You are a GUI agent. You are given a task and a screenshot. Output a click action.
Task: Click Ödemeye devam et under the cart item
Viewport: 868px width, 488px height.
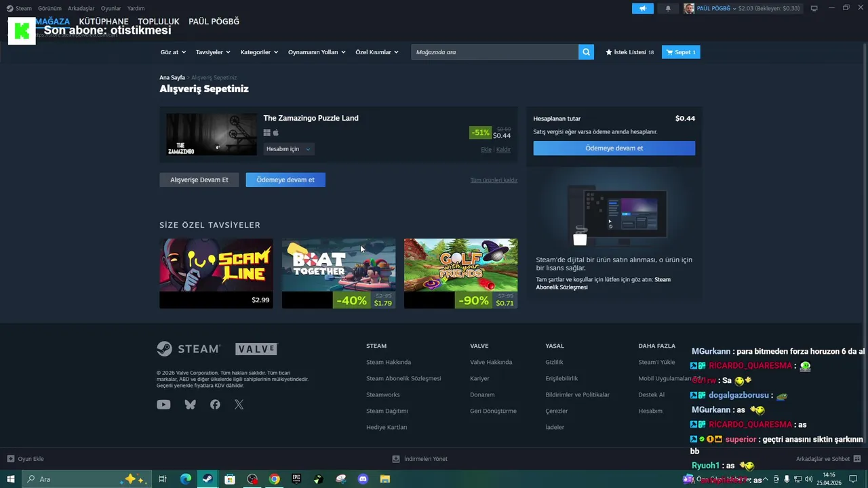pyautogui.click(x=285, y=180)
